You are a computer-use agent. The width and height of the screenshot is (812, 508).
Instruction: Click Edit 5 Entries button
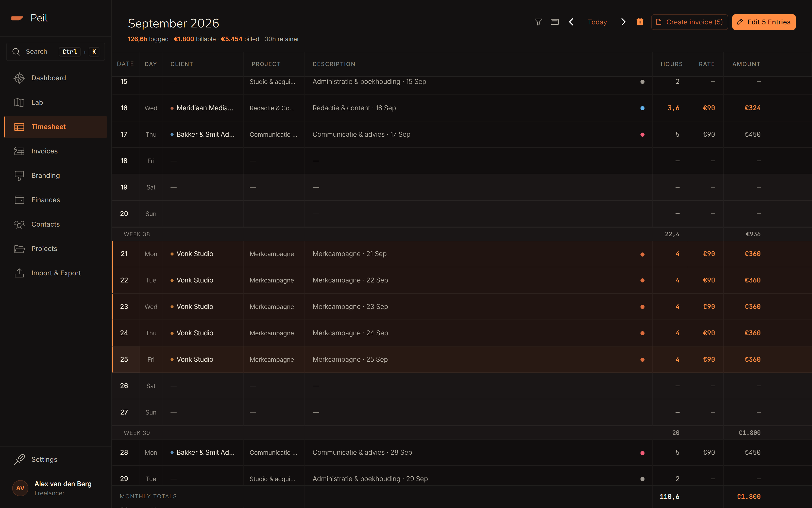tap(764, 22)
